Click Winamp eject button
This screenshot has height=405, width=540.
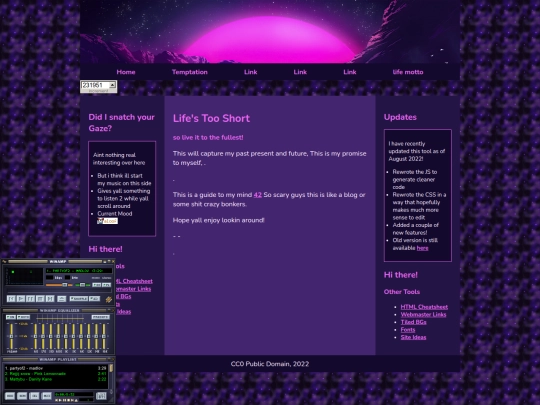coord(62,299)
